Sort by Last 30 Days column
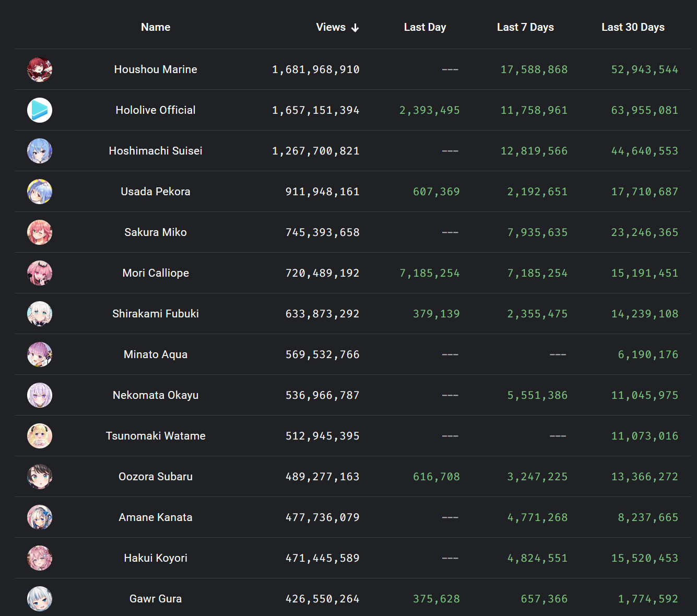The height and width of the screenshot is (616, 697). point(633,27)
